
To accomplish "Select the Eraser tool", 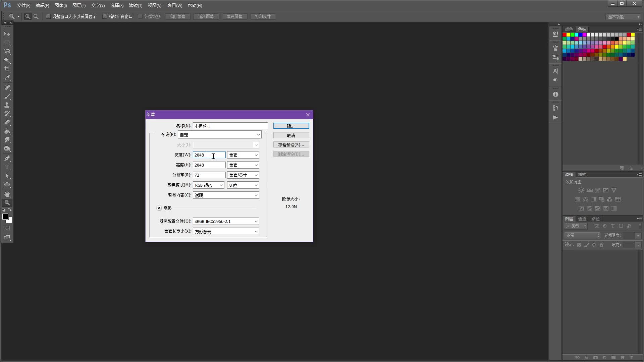I will [7, 122].
